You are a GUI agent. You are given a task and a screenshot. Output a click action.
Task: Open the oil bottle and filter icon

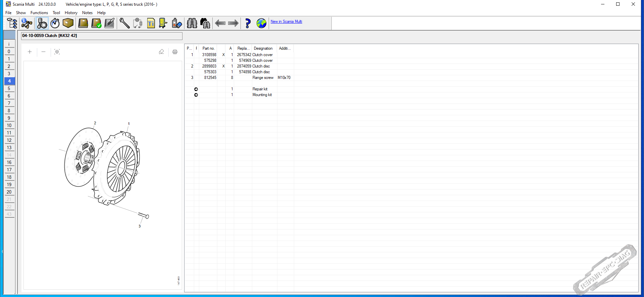[x=176, y=23]
